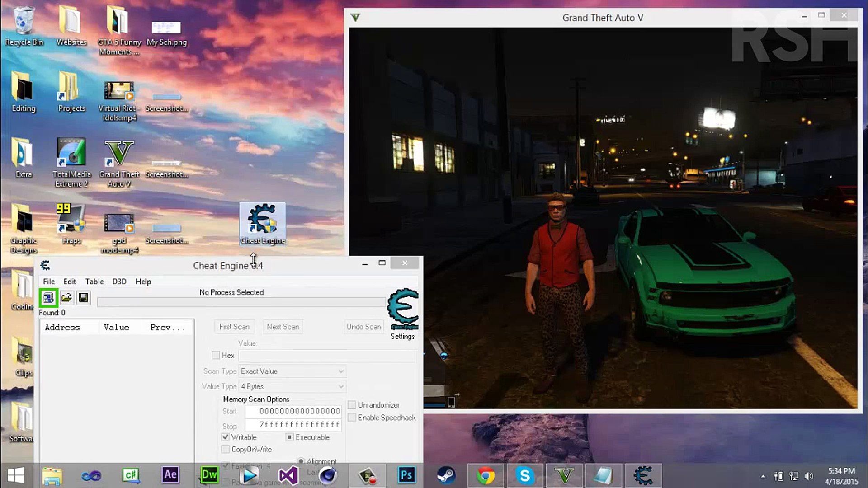Enable Speedhack checkbox
Screen dimensions: 868x488
(352, 417)
